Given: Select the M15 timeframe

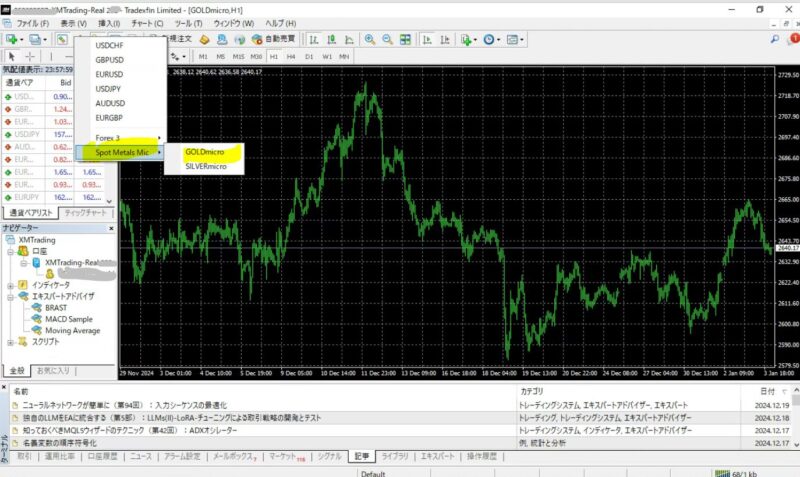Looking at the screenshot, I should (238, 57).
